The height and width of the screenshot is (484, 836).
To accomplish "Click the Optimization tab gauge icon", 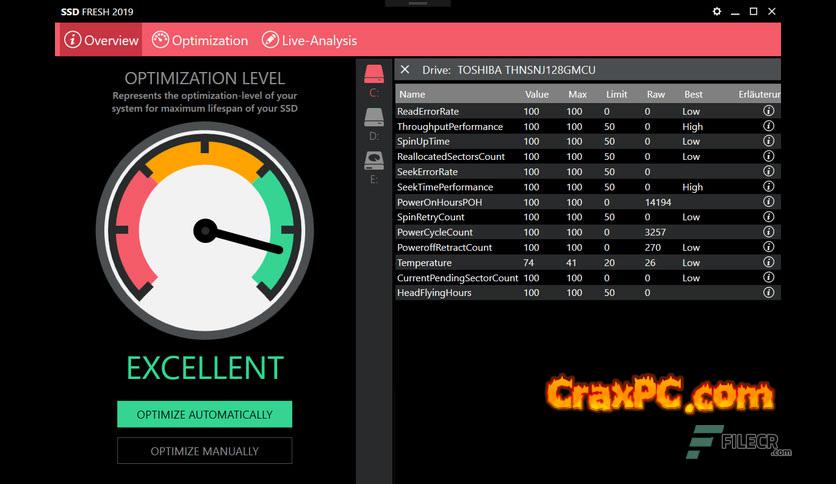I will (x=160, y=39).
